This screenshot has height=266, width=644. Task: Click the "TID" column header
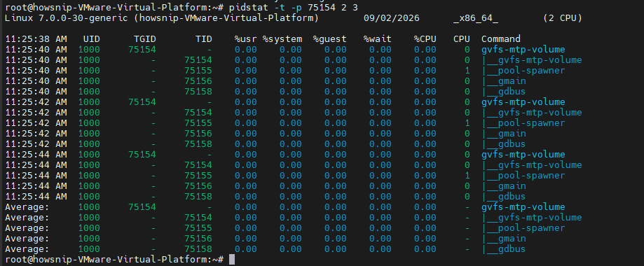click(x=204, y=39)
